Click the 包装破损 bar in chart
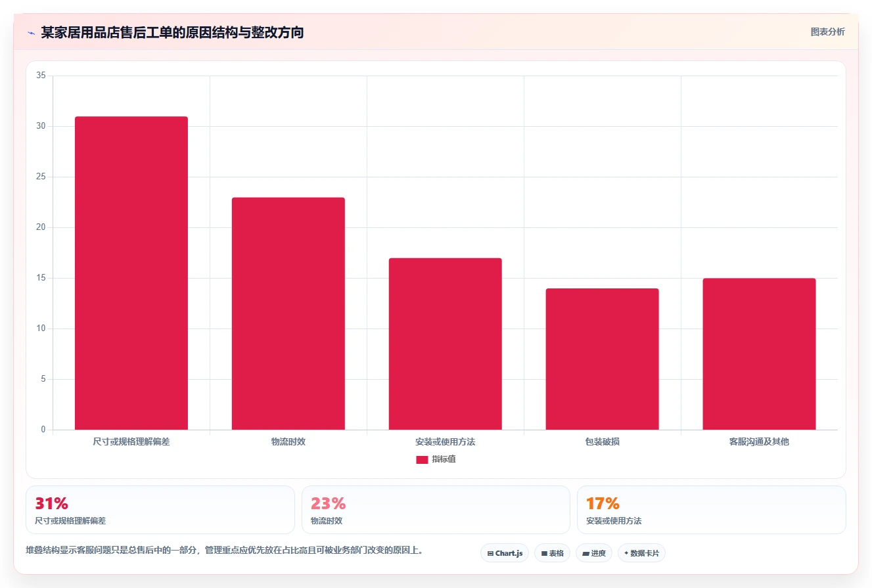The width and height of the screenshot is (872, 588). (x=602, y=359)
